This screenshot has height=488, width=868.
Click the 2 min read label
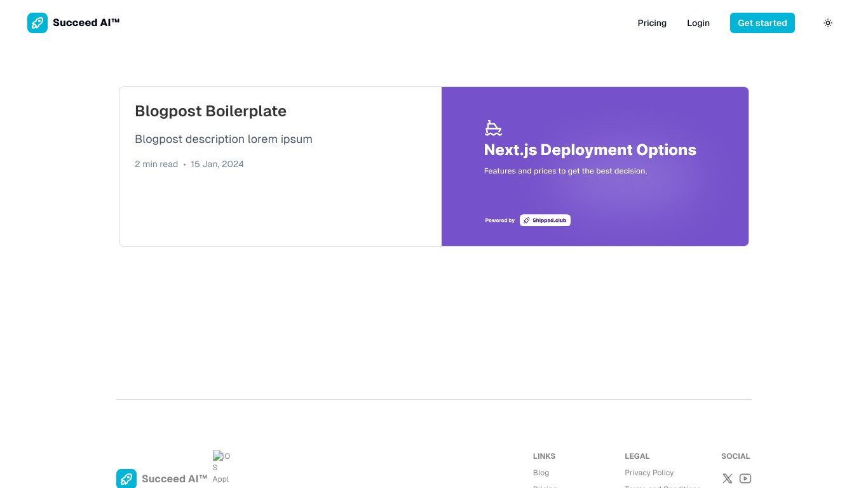coord(156,164)
